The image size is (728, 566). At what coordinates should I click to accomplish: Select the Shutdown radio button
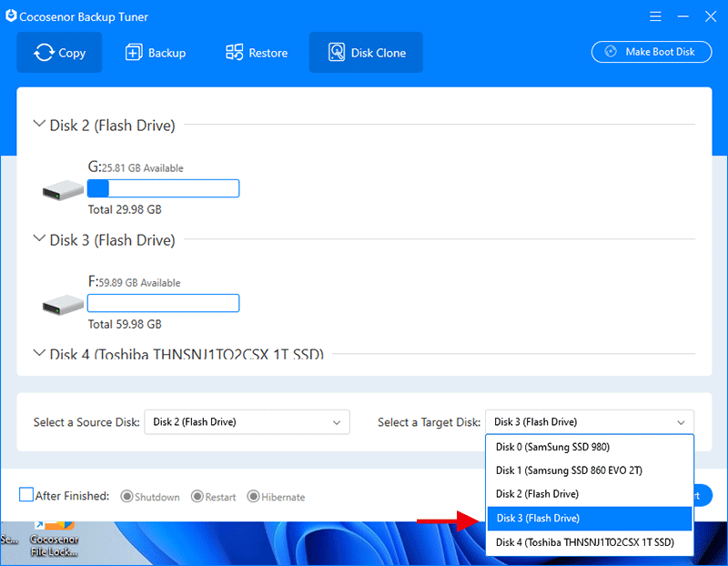pos(126,496)
